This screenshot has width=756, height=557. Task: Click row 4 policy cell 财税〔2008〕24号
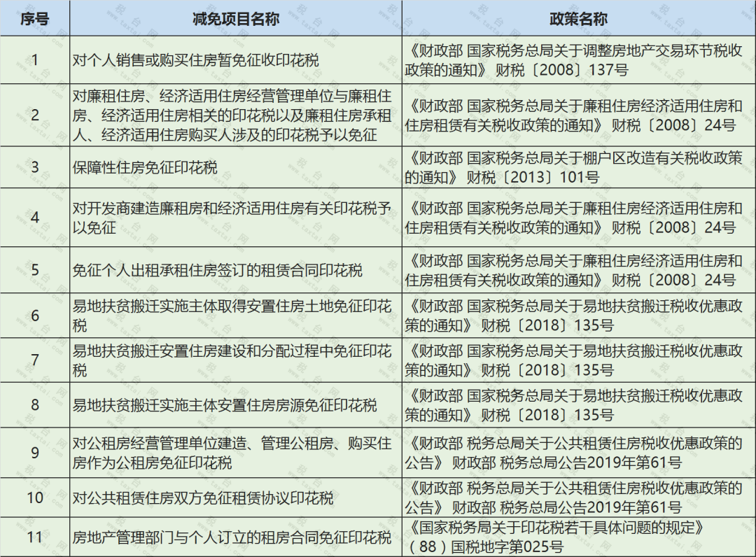[x=579, y=218]
